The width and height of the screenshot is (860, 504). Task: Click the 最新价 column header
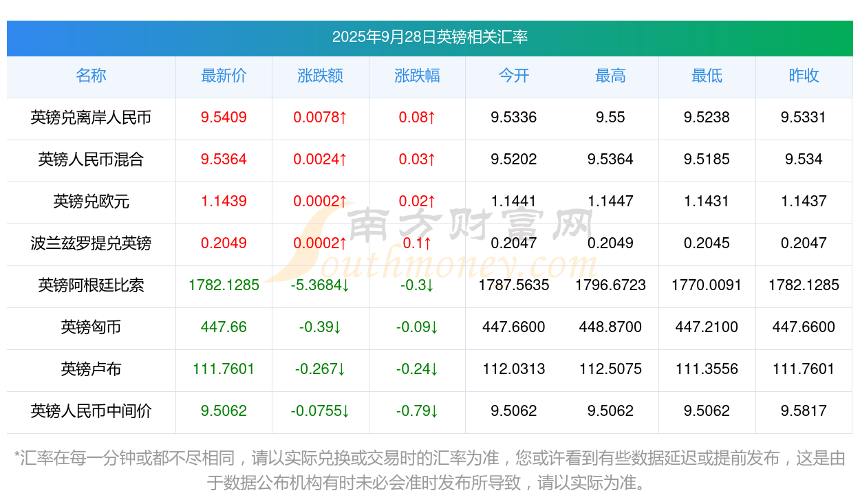click(224, 76)
